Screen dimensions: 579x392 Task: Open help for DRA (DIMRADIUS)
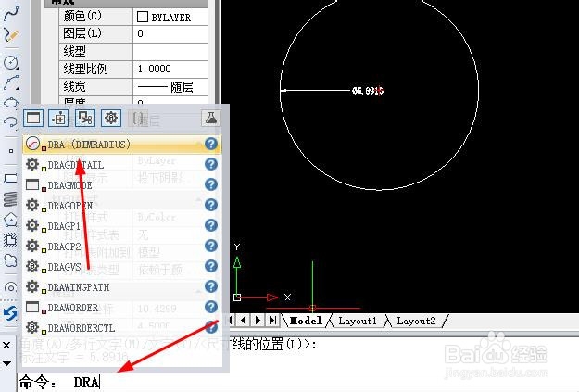pos(211,144)
